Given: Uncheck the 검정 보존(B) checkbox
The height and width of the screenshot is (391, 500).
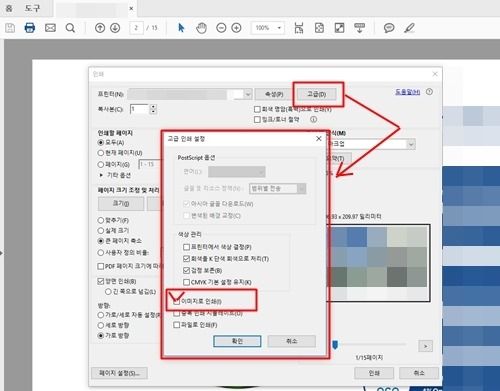Looking at the screenshot, I should 186,270.
